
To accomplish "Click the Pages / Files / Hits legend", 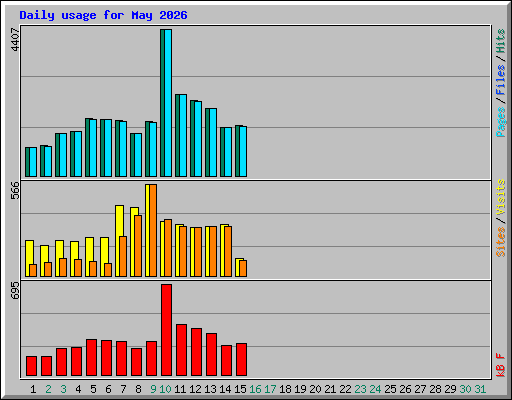I will pyautogui.click(x=500, y=83).
